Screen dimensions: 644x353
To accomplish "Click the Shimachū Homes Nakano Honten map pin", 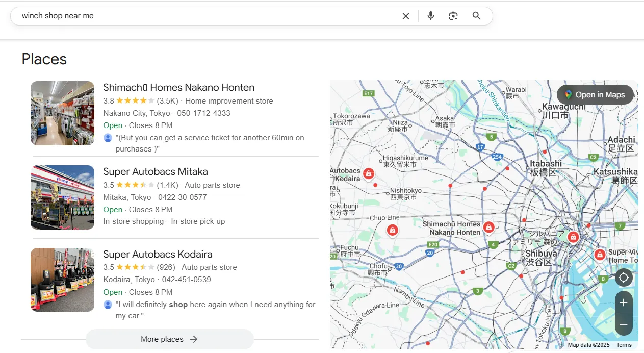I will pos(488,227).
